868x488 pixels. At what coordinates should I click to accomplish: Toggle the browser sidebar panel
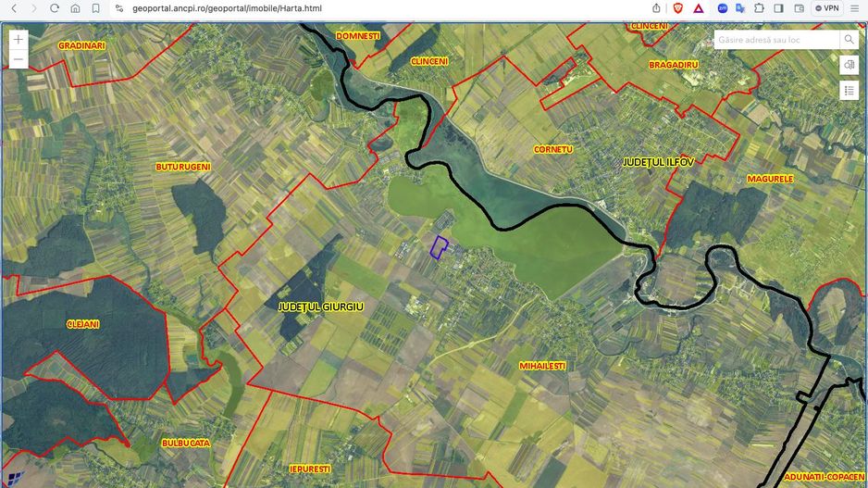pyautogui.click(x=778, y=8)
